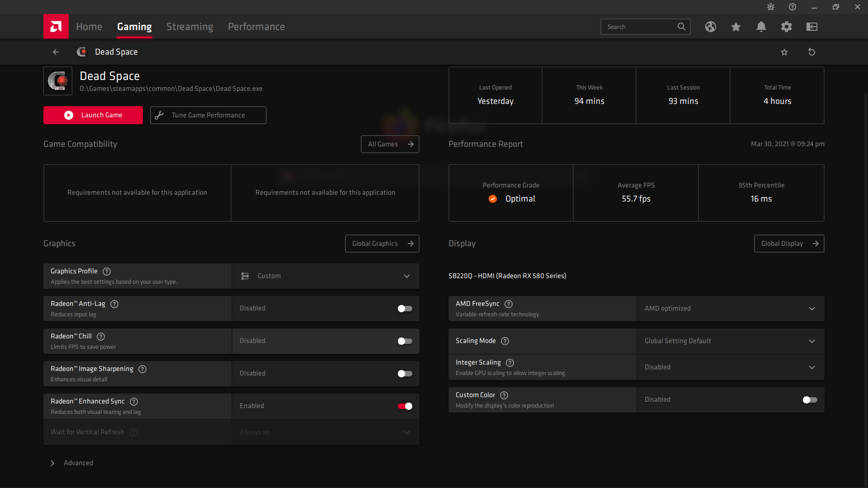868x488 pixels.
Task: Go back with the left arrow icon
Action: point(56,52)
